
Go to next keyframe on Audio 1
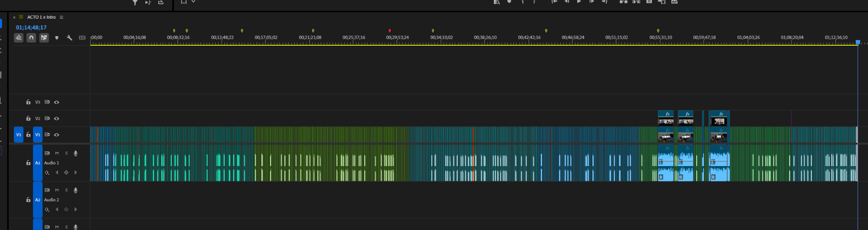click(76, 173)
